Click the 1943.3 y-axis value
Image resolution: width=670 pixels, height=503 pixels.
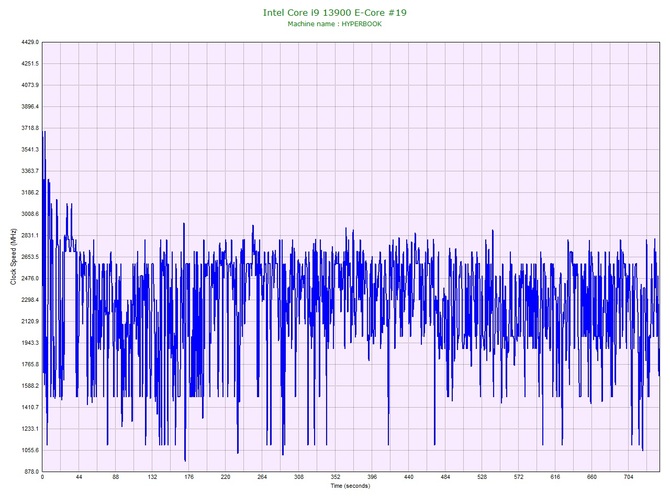[30, 343]
